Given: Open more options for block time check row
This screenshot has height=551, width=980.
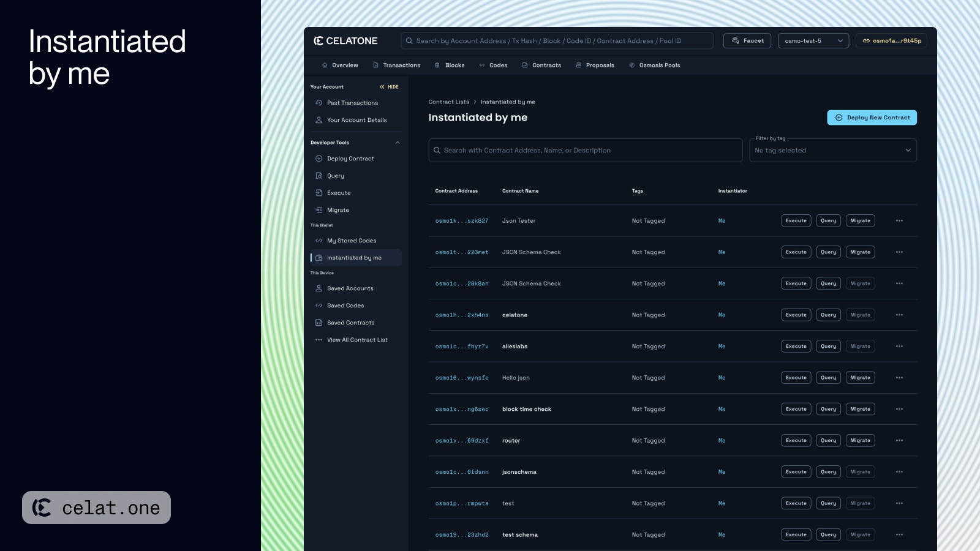Looking at the screenshot, I should [x=899, y=409].
